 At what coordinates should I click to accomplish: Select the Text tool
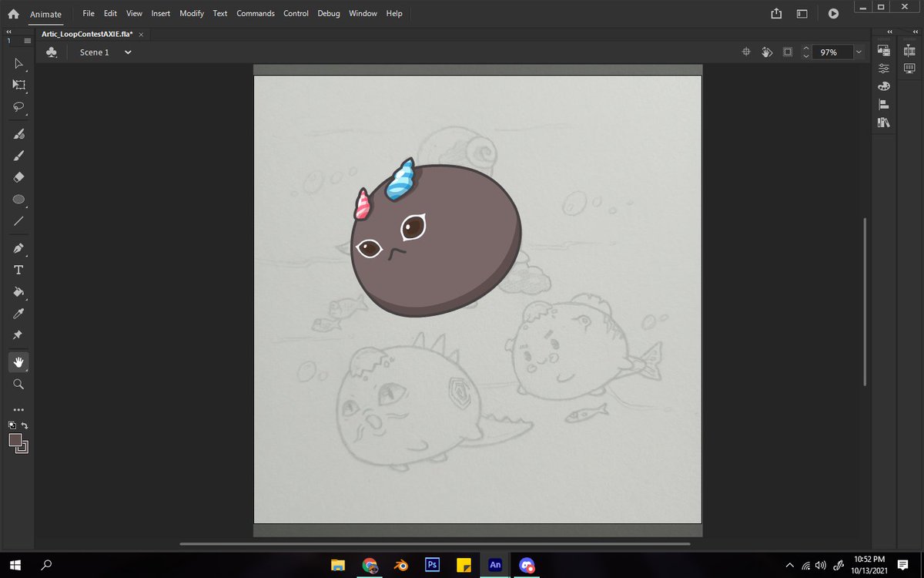[19, 270]
